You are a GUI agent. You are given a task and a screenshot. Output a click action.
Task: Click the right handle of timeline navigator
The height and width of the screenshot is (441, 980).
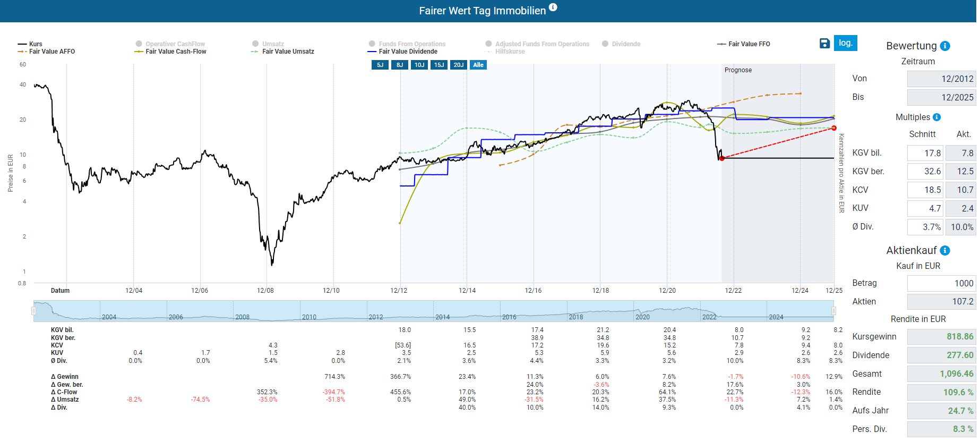pyautogui.click(x=833, y=311)
